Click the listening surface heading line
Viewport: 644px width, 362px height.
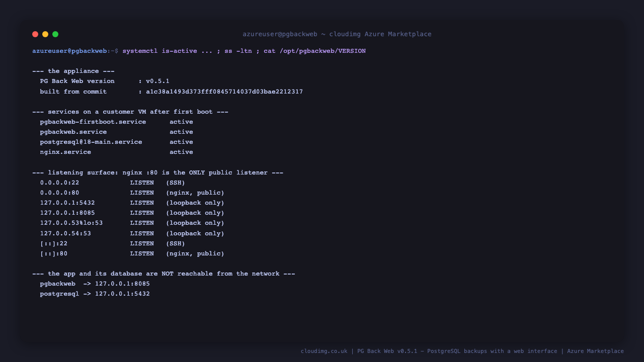pos(158,172)
